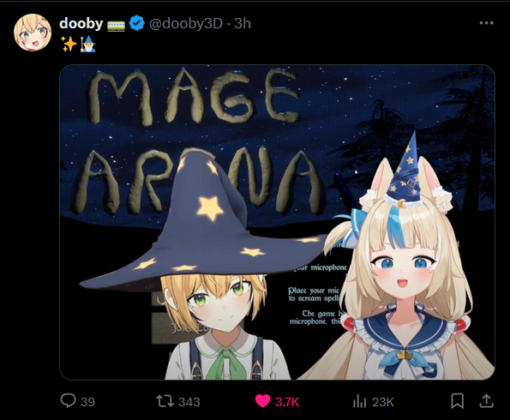Image resolution: width=510 pixels, height=420 pixels.
Task: Bookmark this post
Action: [x=457, y=401]
